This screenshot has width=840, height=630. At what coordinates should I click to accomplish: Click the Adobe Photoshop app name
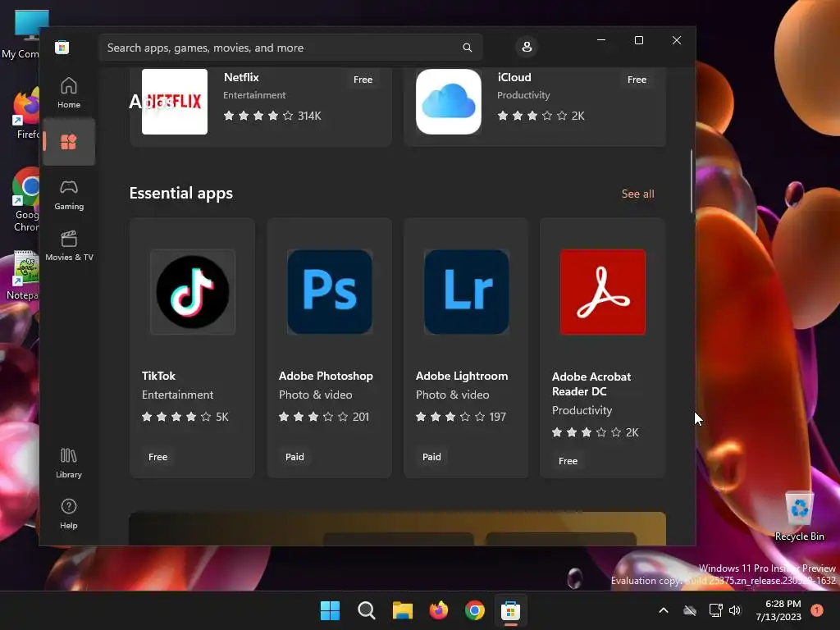coord(326,376)
